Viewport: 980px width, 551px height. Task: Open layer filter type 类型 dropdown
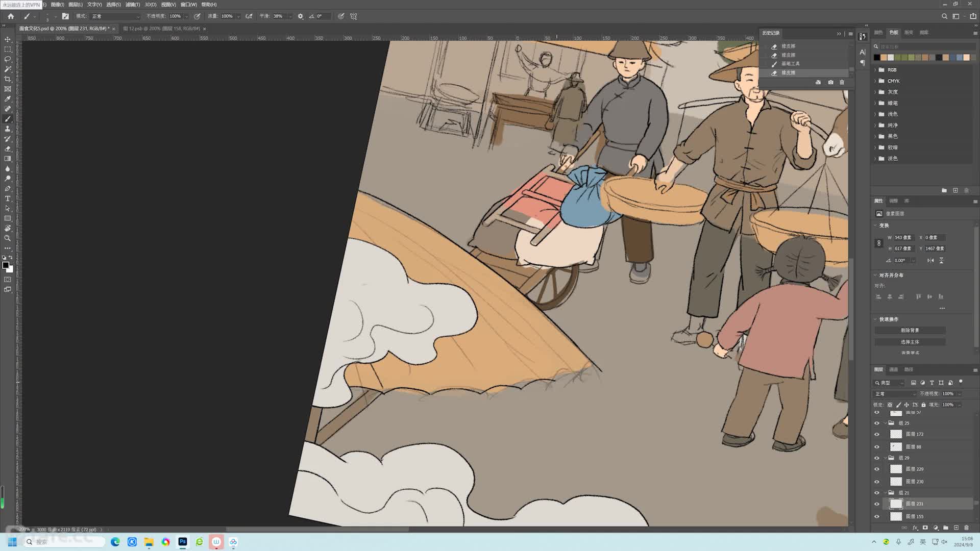(x=890, y=383)
